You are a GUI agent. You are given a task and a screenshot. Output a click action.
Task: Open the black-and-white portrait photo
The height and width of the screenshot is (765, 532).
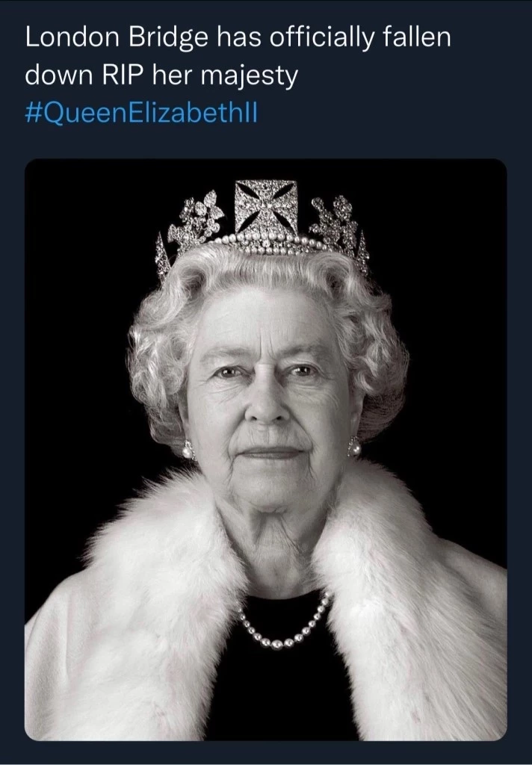(266, 448)
